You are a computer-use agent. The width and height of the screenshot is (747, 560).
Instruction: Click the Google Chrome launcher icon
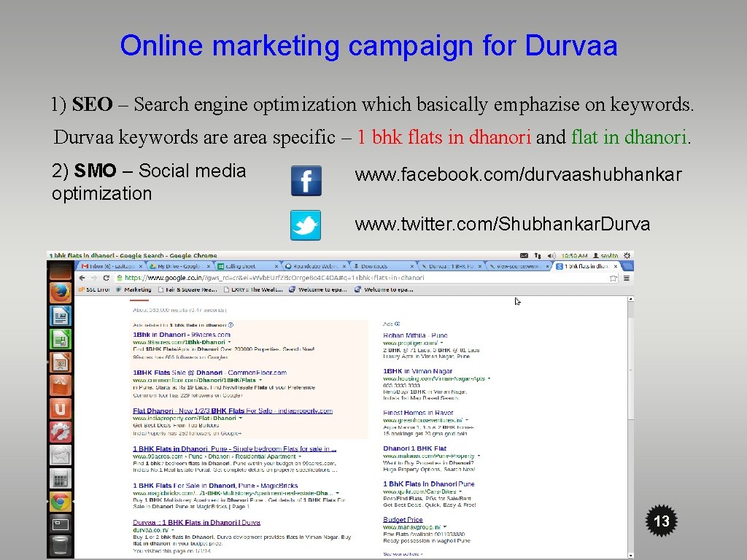61,502
